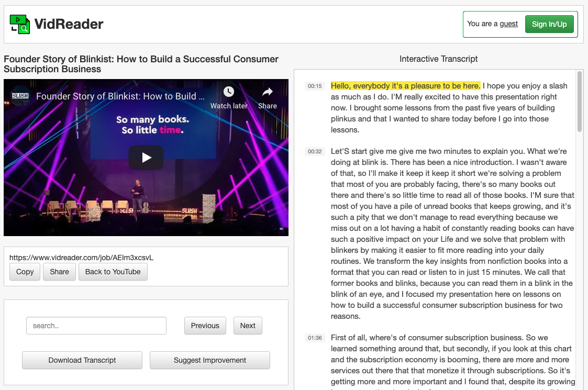Click the 'Interactive Transcript' heading

tap(438, 59)
